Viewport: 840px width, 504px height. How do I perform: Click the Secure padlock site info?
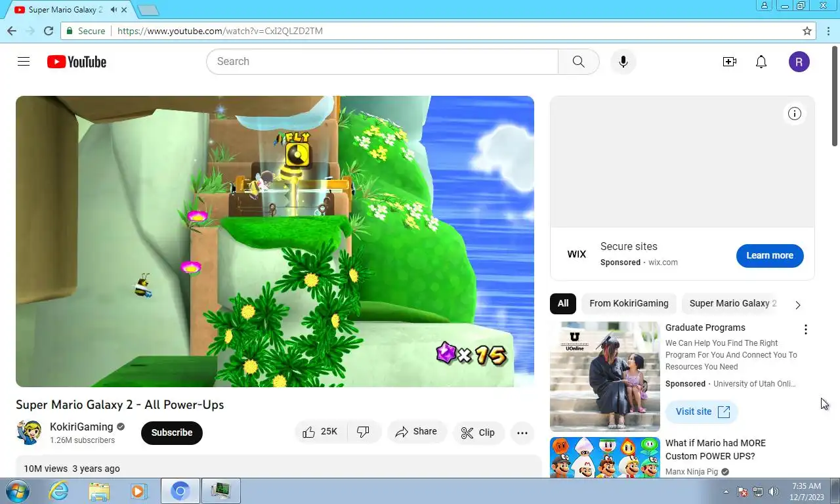[85, 31]
